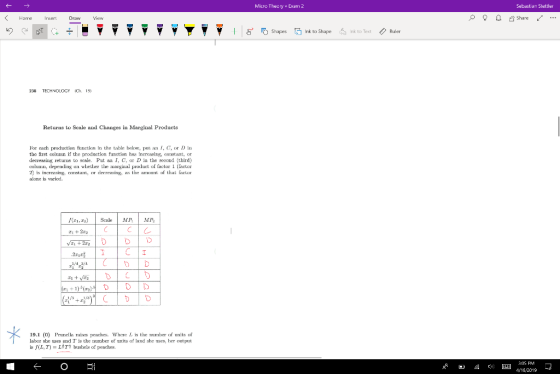
Task: Select the red pen
Action: pyautogui.click(x=100, y=30)
